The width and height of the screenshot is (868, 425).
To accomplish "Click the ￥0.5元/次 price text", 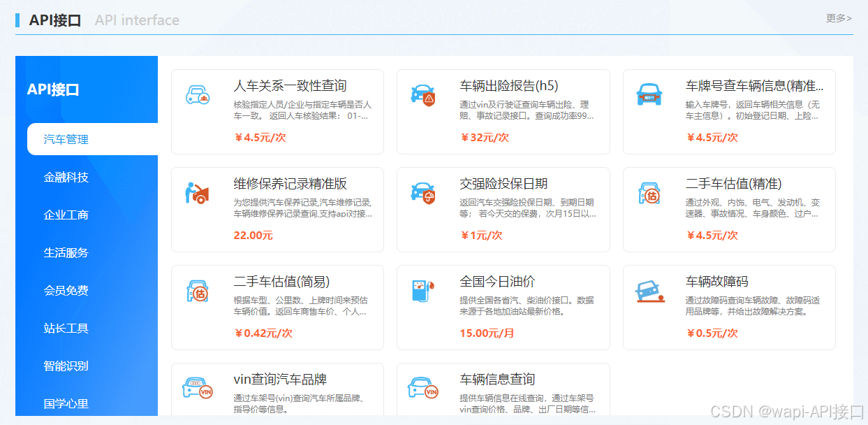I will tap(712, 333).
